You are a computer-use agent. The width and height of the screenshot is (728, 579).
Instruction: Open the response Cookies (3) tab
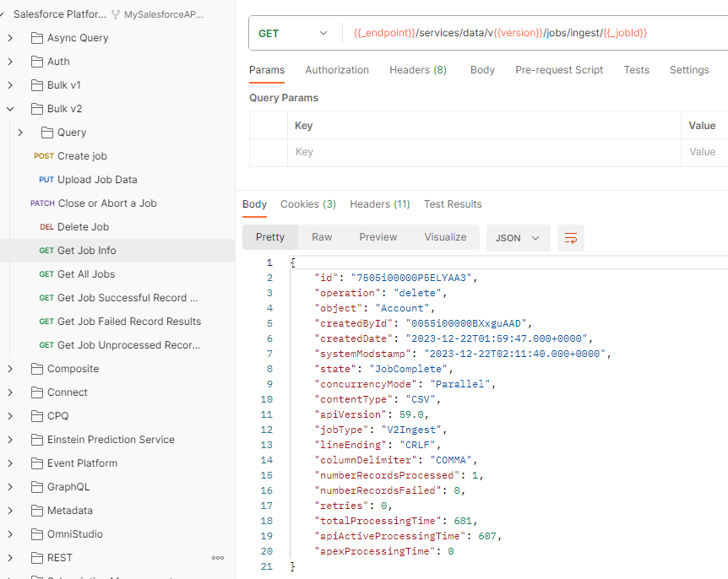click(308, 204)
